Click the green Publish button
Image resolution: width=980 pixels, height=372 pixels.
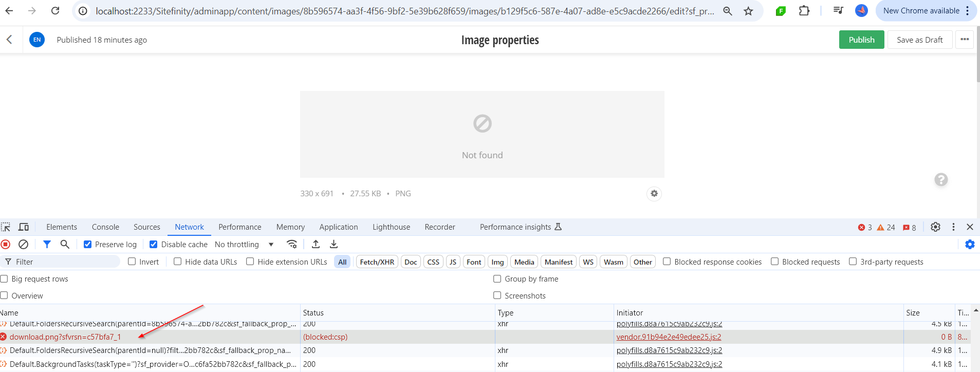click(x=861, y=40)
